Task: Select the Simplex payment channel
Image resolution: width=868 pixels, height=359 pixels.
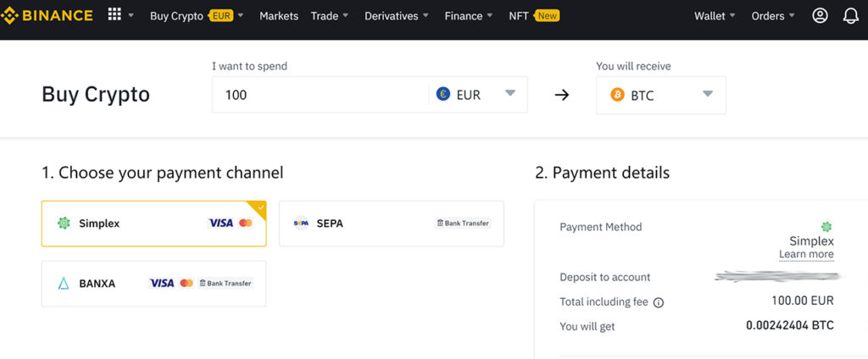Action: tap(153, 224)
